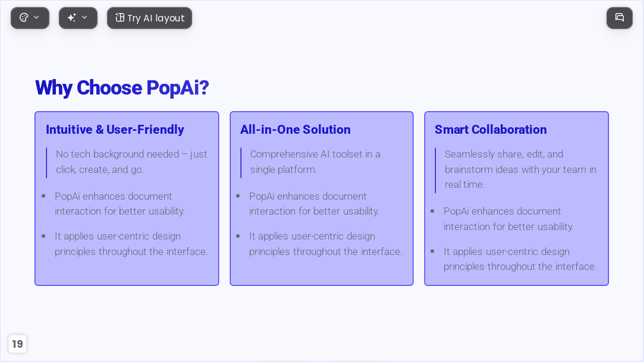
Task: Open the comments icon at top right
Action: click(x=620, y=18)
